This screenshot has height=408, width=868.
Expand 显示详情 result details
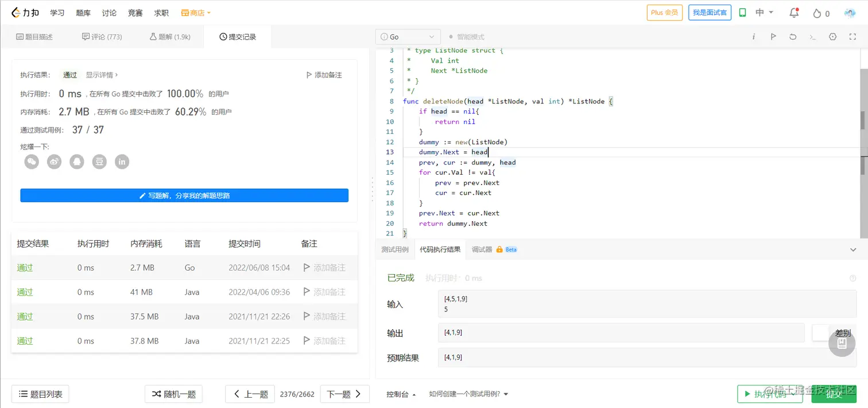coord(102,75)
